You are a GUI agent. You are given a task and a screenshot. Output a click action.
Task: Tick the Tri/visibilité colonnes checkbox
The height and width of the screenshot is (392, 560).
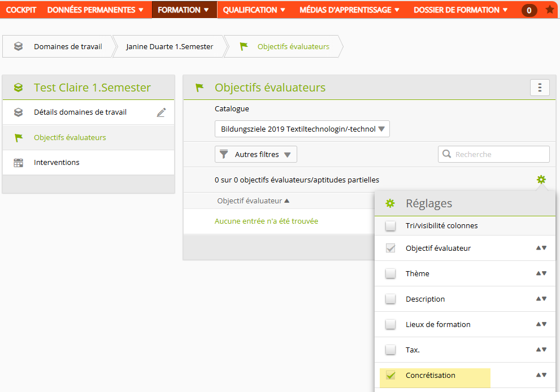coord(390,225)
